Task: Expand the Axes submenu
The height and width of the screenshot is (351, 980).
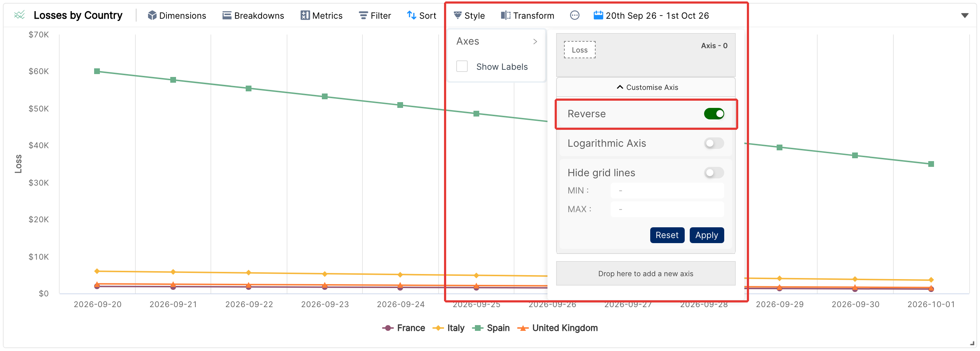Action: tap(496, 41)
